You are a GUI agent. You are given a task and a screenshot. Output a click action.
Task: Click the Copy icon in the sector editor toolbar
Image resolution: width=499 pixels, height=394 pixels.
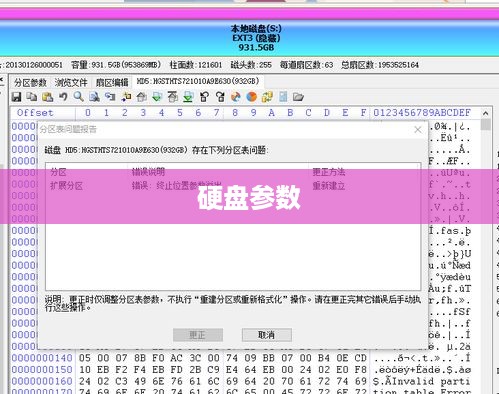(x=32, y=97)
